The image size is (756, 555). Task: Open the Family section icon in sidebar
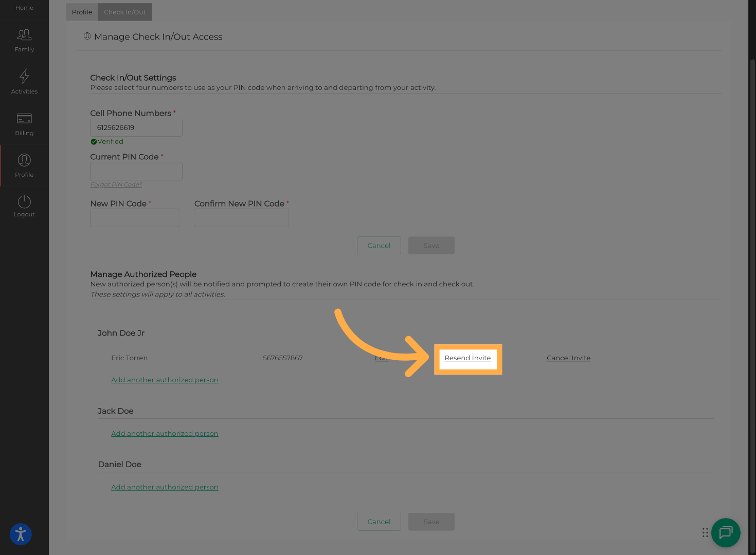coord(24,35)
